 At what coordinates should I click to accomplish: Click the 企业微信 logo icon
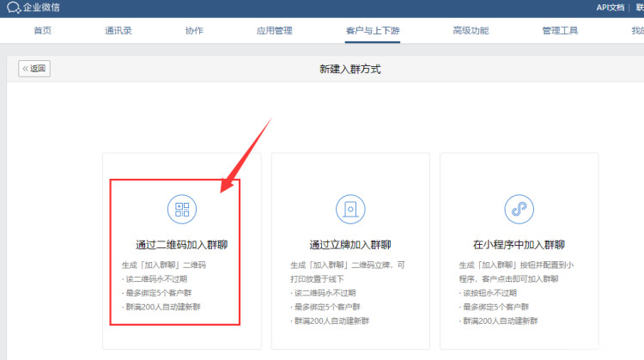(x=13, y=9)
